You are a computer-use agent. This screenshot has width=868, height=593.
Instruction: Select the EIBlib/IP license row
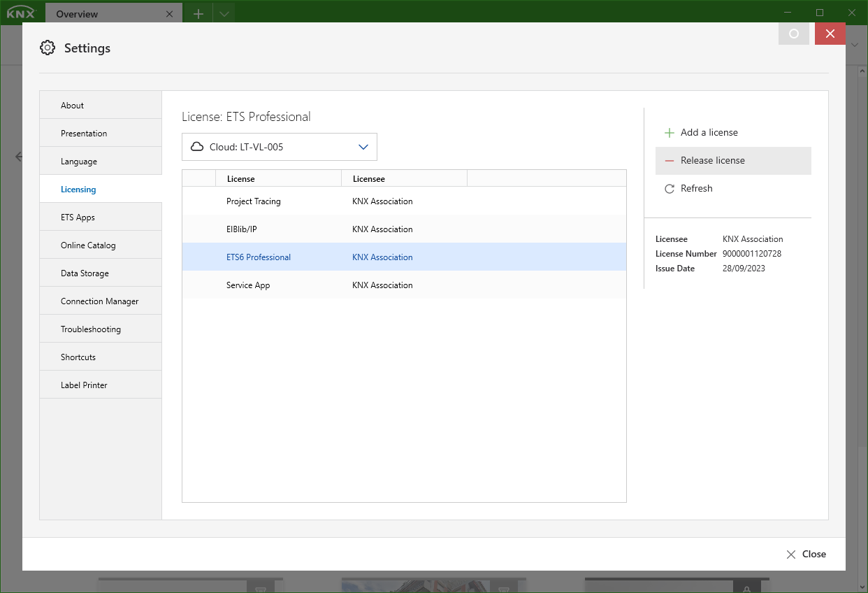click(404, 229)
